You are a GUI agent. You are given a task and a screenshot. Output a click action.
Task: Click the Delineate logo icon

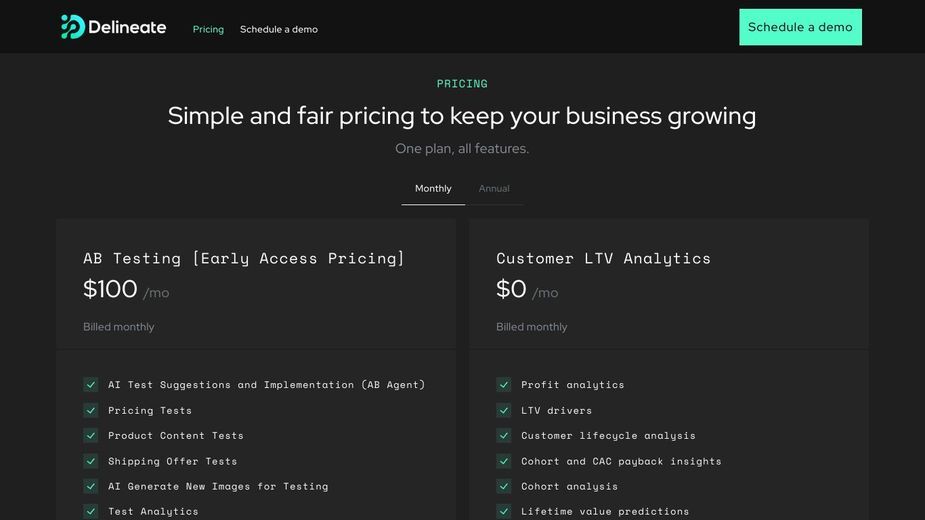pos(73,27)
